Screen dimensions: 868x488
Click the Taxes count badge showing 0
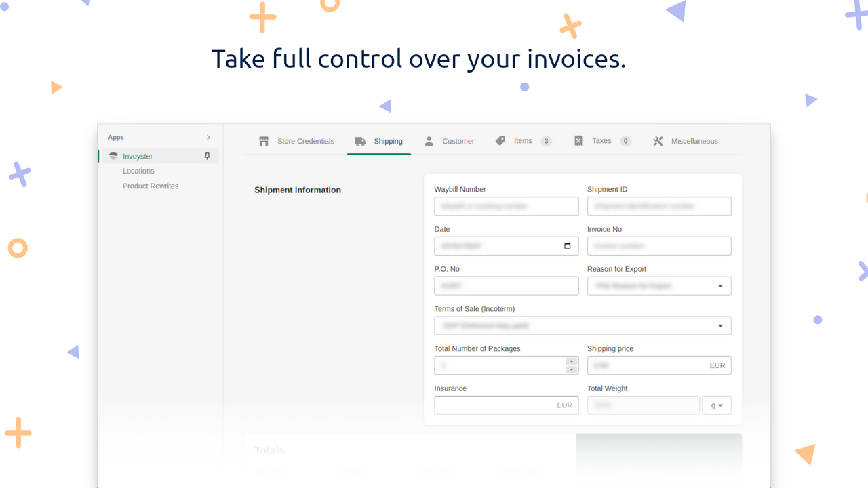(625, 141)
